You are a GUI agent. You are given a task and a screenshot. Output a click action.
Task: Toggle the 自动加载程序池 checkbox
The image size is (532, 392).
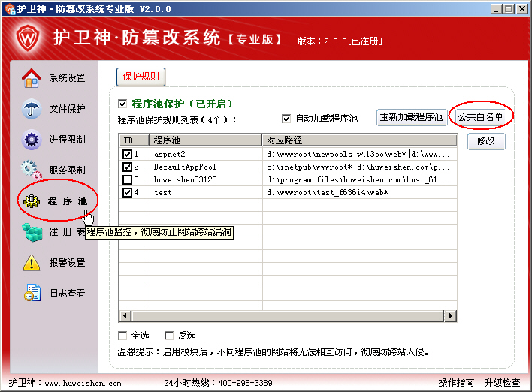pyautogui.click(x=286, y=119)
